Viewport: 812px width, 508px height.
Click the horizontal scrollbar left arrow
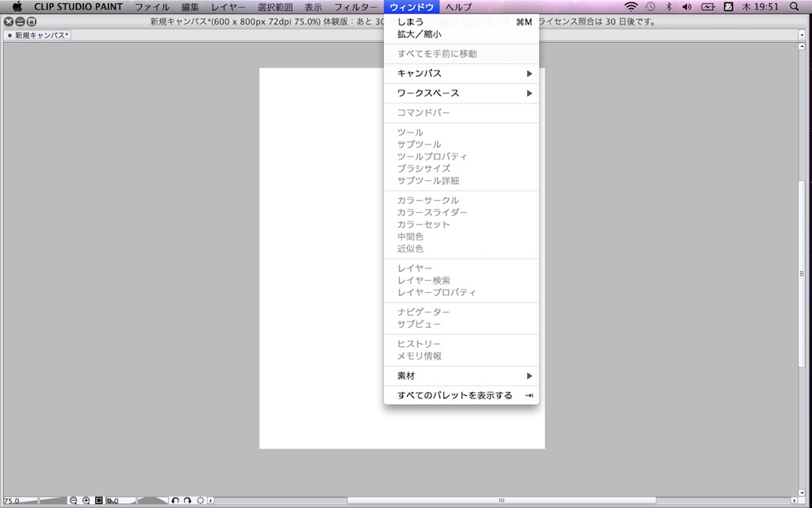tap(211, 501)
